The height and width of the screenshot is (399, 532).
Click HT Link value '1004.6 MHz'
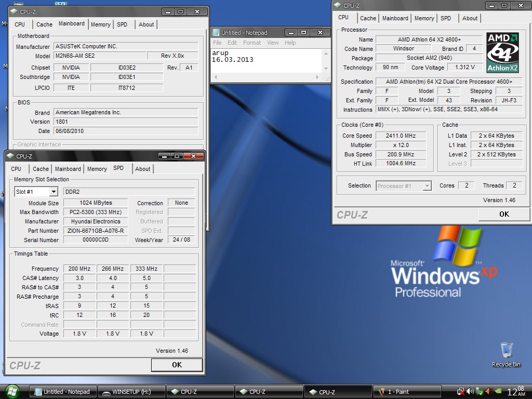401,163
